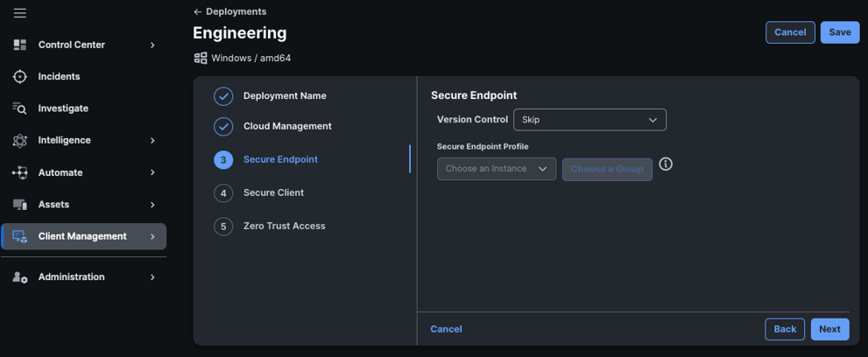Expand the Control Center submenu chevron
Viewport: 868px width, 357px height.
152,45
